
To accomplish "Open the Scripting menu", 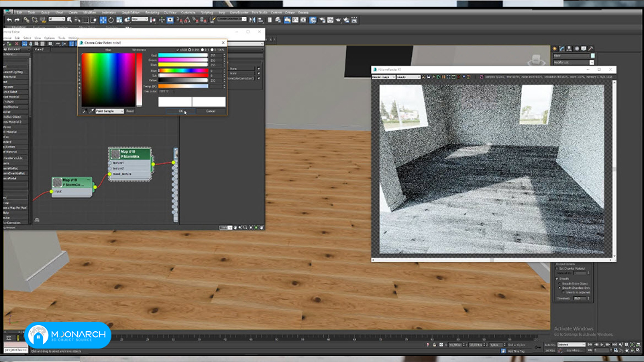I will [x=207, y=13].
